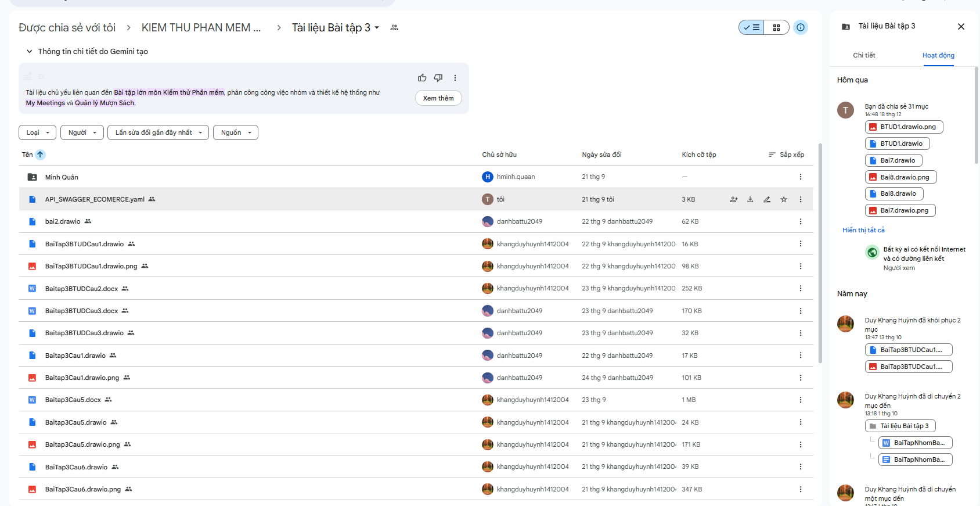The height and width of the screenshot is (506, 980).
Task: Share API_SWAGGER_ECOMERCE.yaml with add-person icon
Action: tap(734, 199)
